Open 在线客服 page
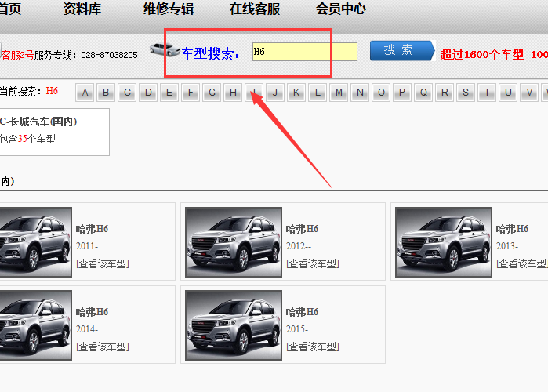The width and height of the screenshot is (548, 392). pyautogui.click(x=255, y=9)
